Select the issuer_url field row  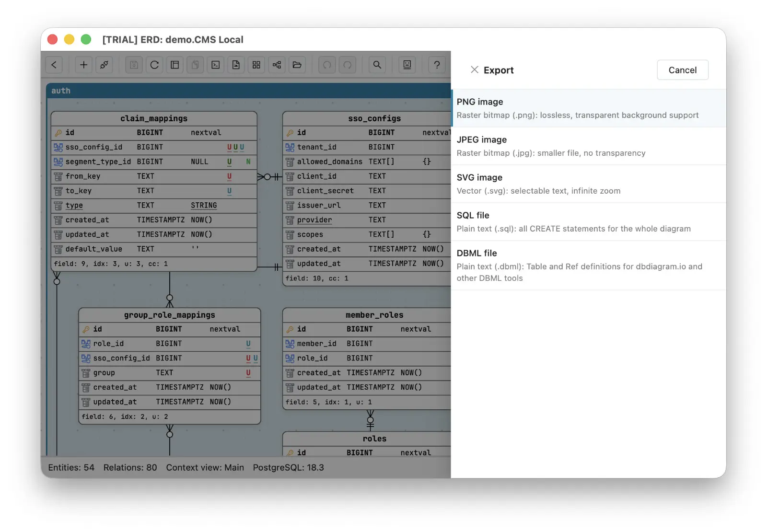tap(367, 205)
